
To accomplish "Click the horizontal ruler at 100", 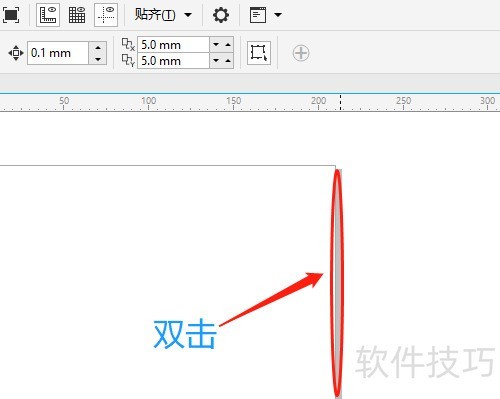I will (149, 102).
